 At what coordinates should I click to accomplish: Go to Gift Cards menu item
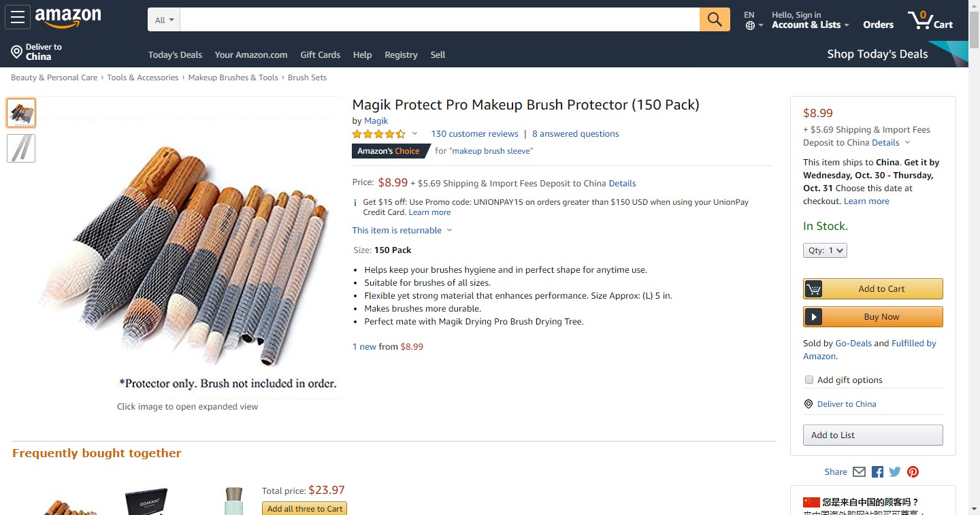[x=320, y=54]
